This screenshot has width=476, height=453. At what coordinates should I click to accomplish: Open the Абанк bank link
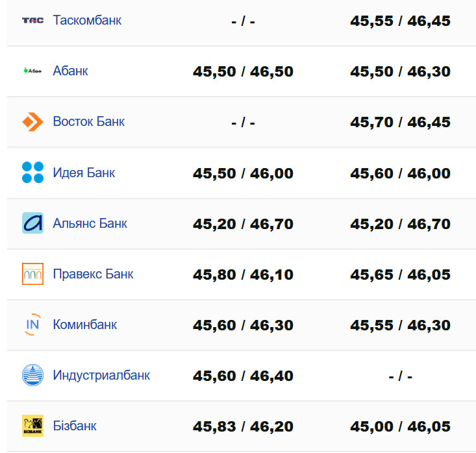[70, 71]
